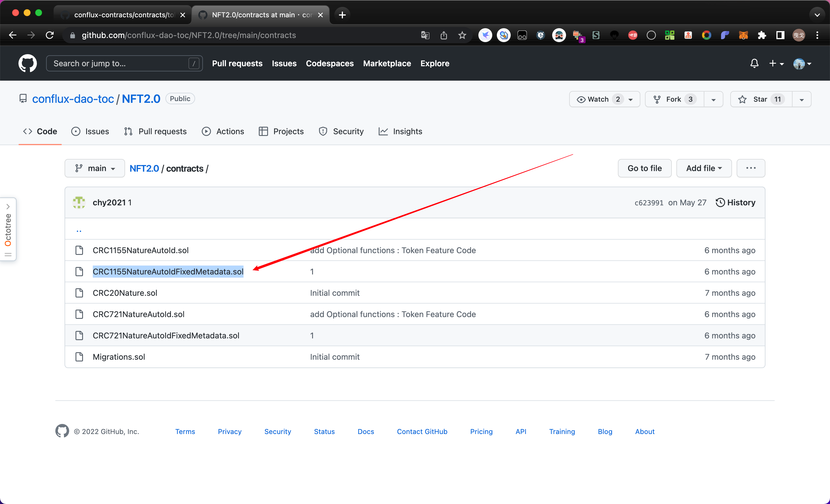
Task: Click the Go to file button
Action: [x=644, y=168]
